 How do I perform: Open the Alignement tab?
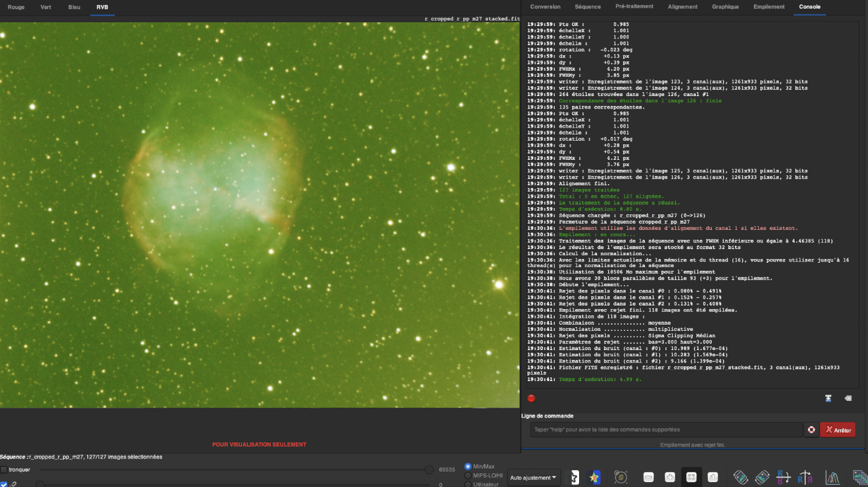pos(683,7)
